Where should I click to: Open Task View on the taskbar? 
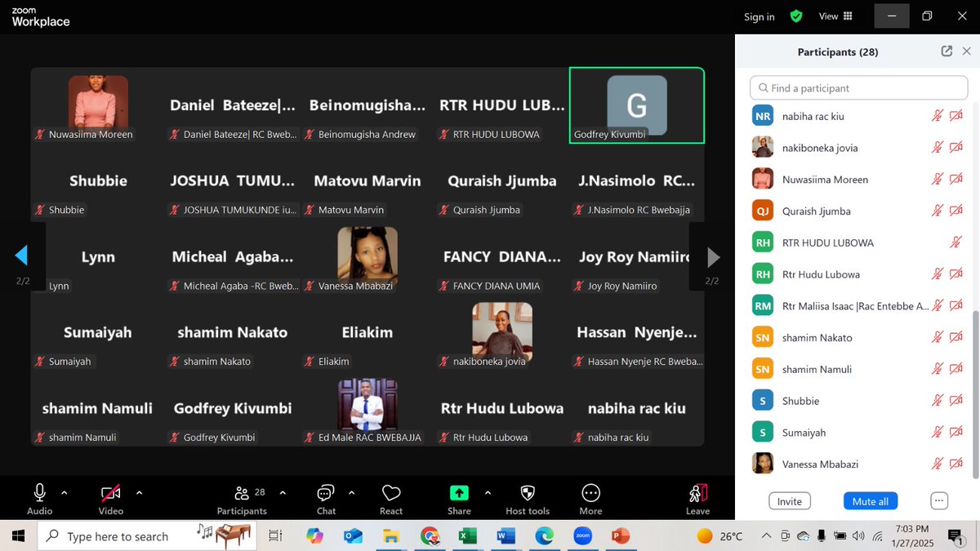pyautogui.click(x=275, y=536)
